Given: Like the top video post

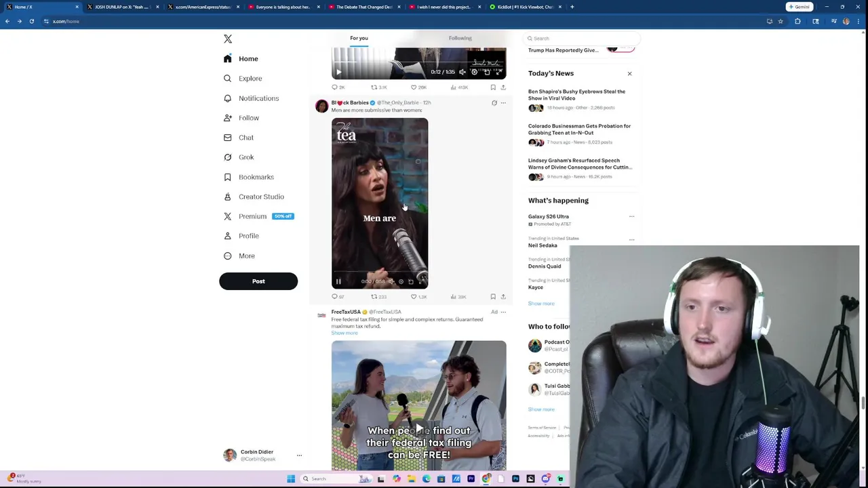Looking at the screenshot, I should pyautogui.click(x=418, y=87).
